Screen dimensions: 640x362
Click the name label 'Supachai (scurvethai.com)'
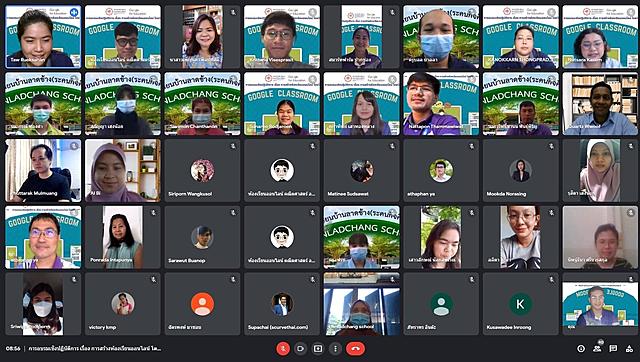pyautogui.click(x=278, y=327)
